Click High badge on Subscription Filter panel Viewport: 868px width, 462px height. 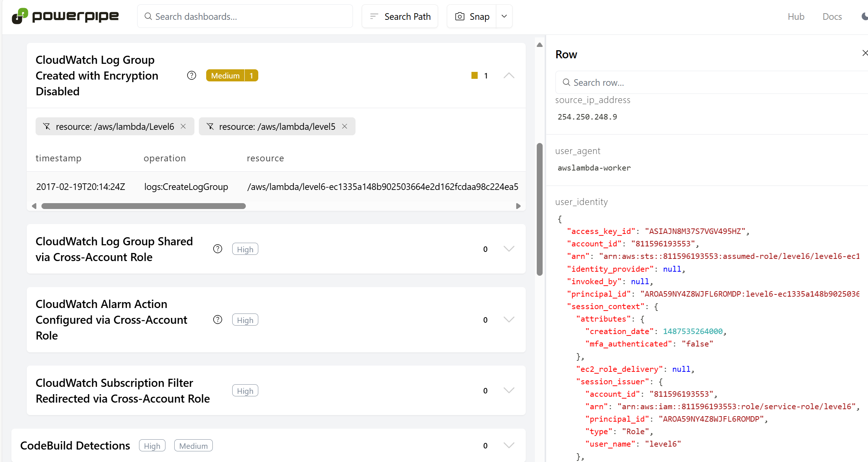coord(245,391)
